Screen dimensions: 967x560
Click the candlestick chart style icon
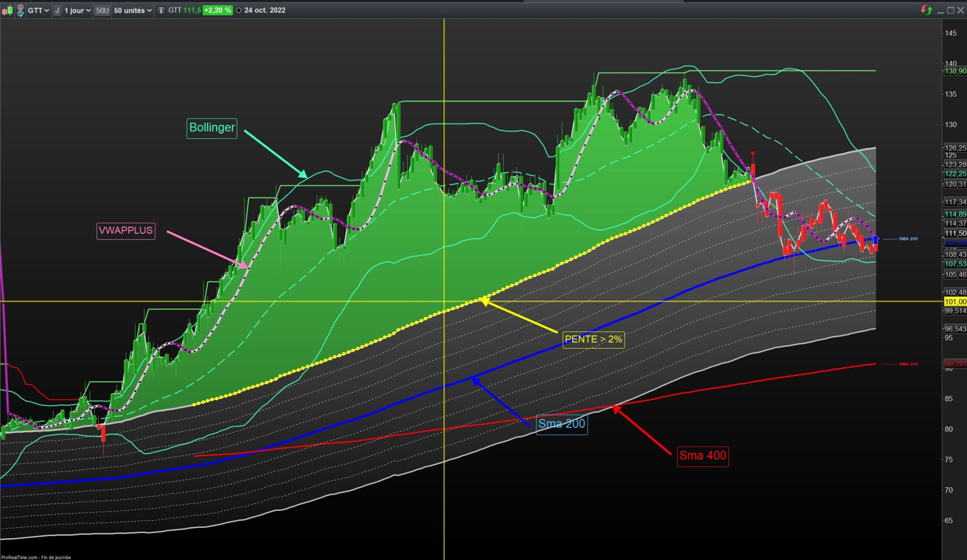pyautogui.click(x=8, y=10)
